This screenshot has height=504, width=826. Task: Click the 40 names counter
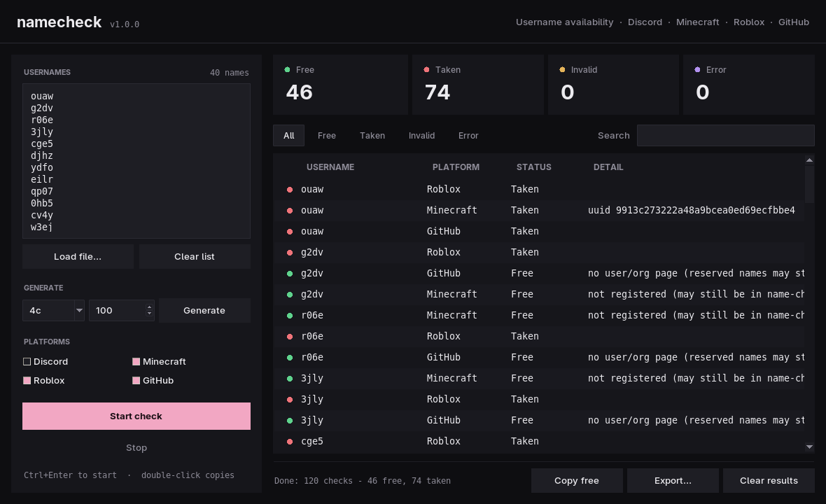tap(229, 73)
